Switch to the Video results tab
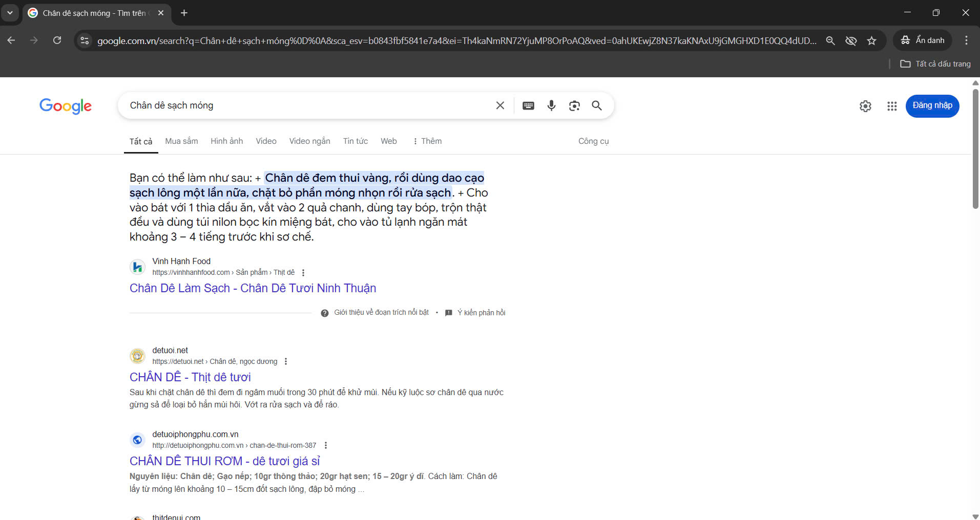This screenshot has height=520, width=980. [266, 141]
